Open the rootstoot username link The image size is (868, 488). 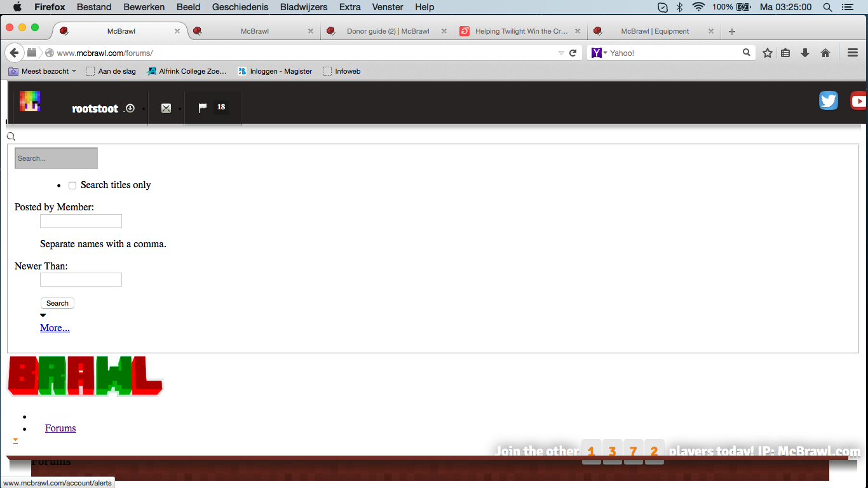click(95, 109)
